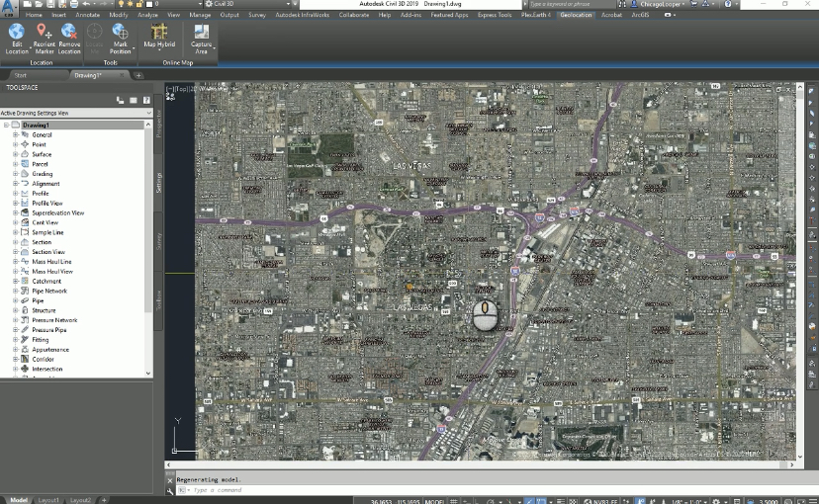The image size is (819, 504).
Task: Switch to the Layout1 tab
Action: (48, 500)
